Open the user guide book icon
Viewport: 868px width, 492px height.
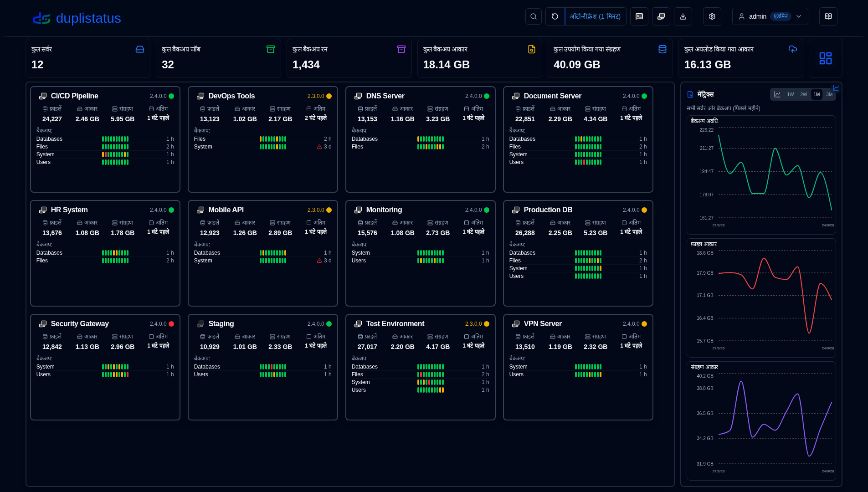click(828, 16)
